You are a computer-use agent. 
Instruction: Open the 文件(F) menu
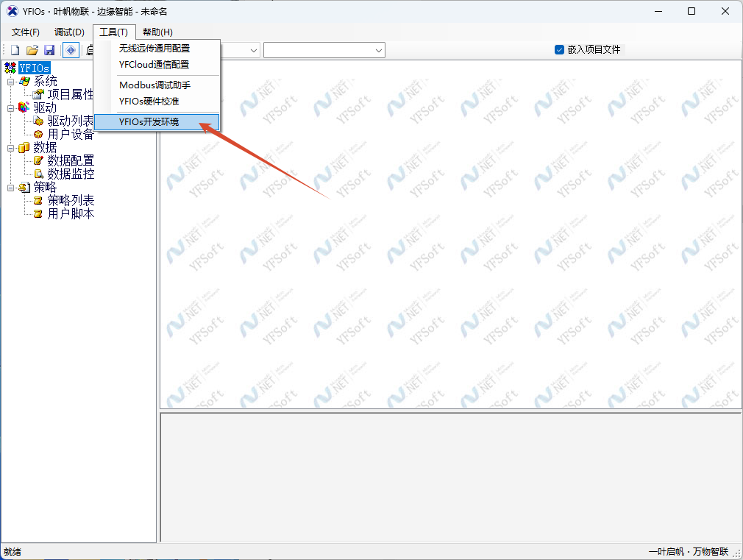click(26, 32)
